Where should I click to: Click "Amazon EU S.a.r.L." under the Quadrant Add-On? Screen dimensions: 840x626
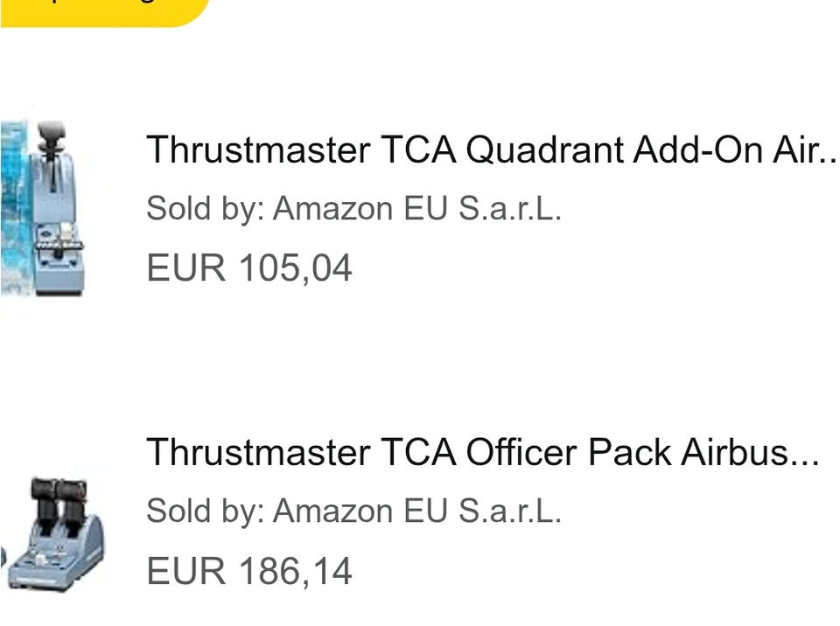[x=416, y=208]
